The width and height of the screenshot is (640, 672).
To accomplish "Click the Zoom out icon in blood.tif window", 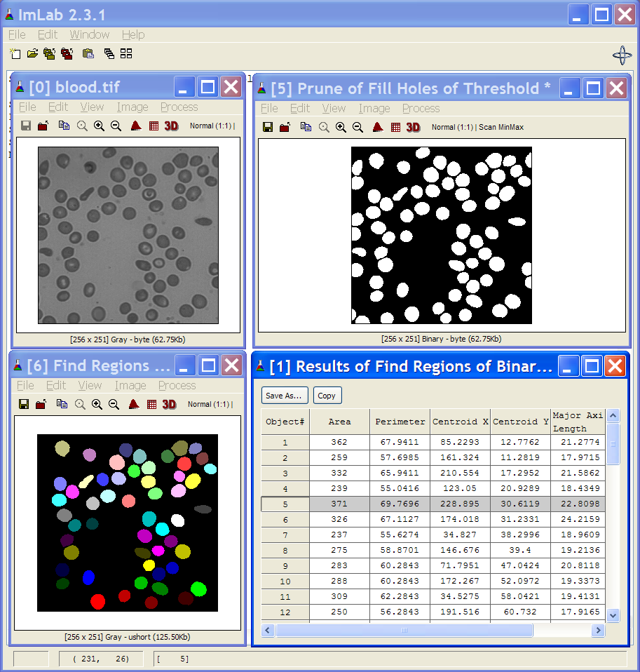I will point(116,126).
